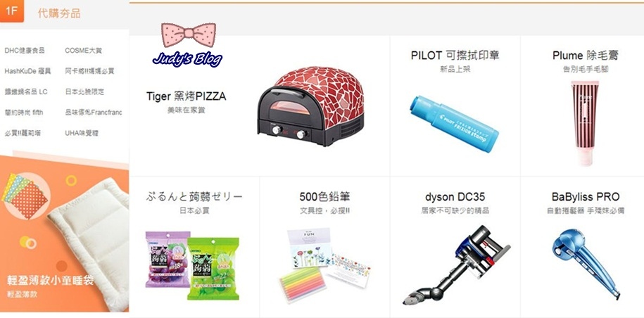This screenshot has height=318, width=644.
Task: Open the HashKuDe bedding link
Action: point(27,71)
